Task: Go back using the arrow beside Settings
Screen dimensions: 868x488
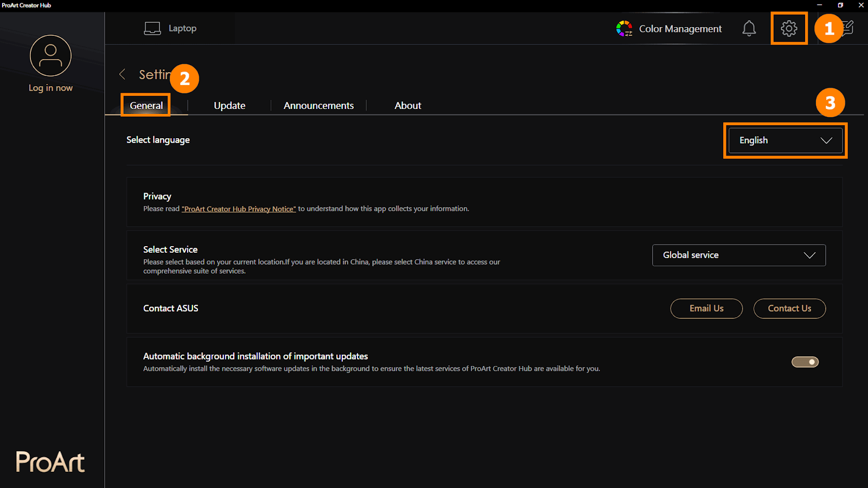Action: click(123, 74)
